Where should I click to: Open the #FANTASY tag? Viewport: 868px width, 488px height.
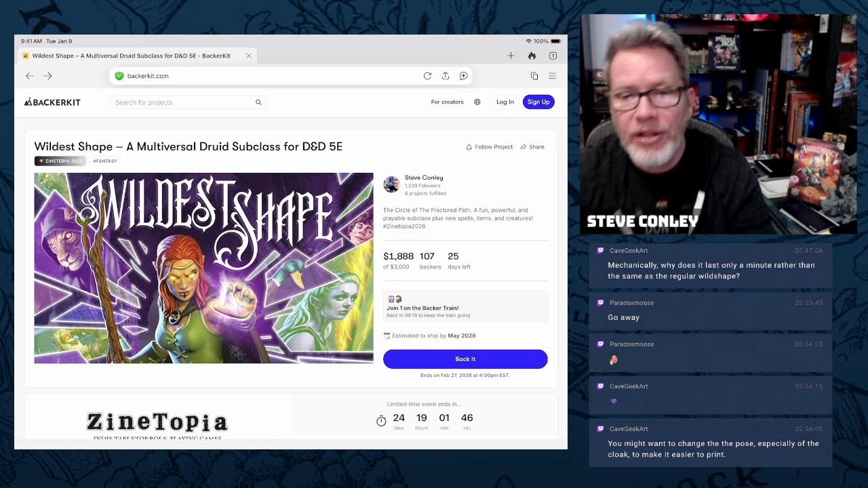point(105,161)
